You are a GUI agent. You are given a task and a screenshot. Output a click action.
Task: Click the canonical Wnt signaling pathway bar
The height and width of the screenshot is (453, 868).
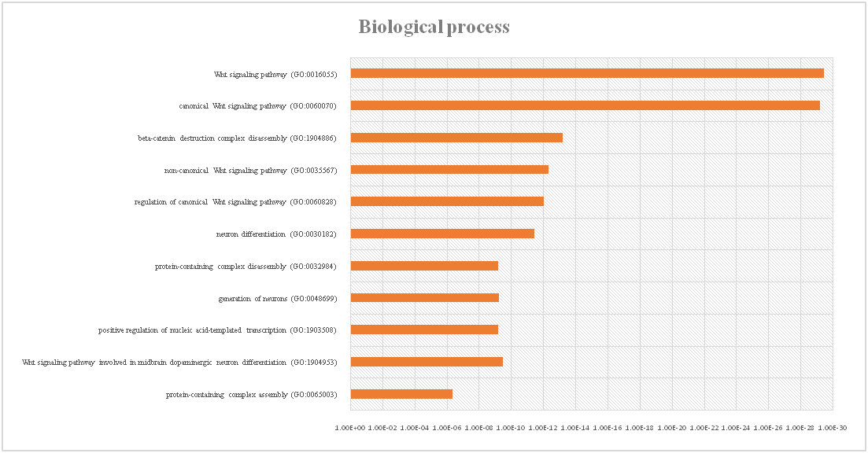[x=585, y=105]
